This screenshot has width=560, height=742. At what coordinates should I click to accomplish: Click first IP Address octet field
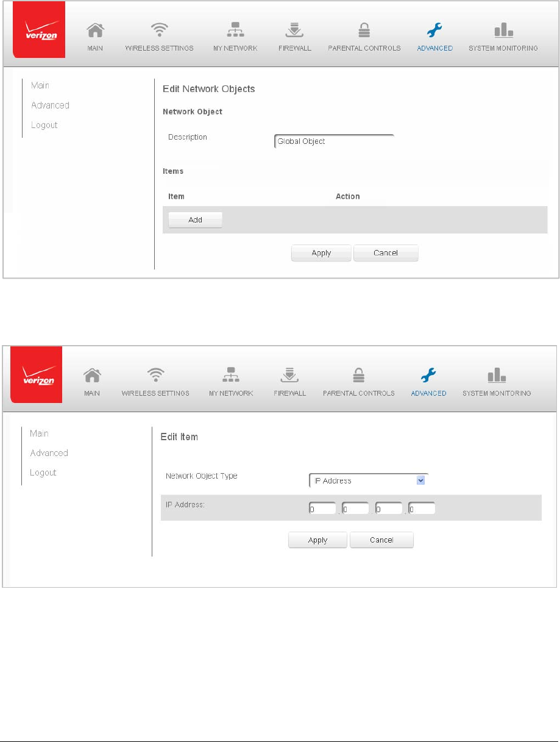(322, 508)
